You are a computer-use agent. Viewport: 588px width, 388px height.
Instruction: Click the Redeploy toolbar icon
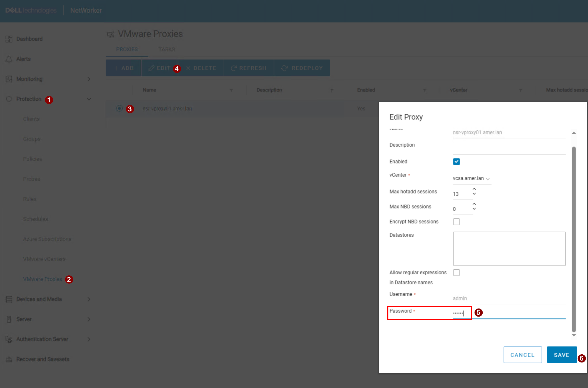[284, 68]
